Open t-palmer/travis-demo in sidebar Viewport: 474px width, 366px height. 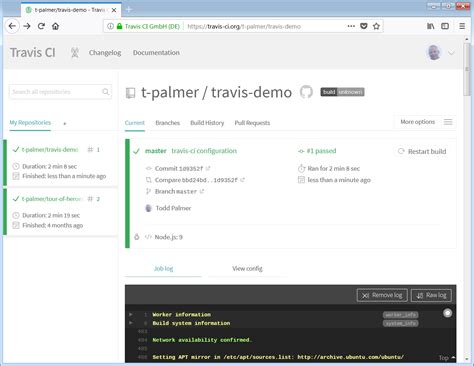(x=50, y=150)
